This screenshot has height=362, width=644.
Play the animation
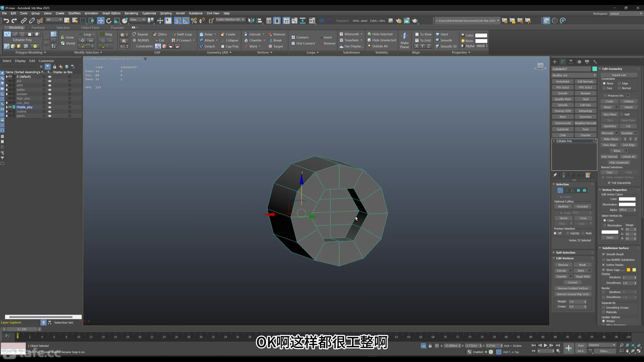click(x=545, y=345)
